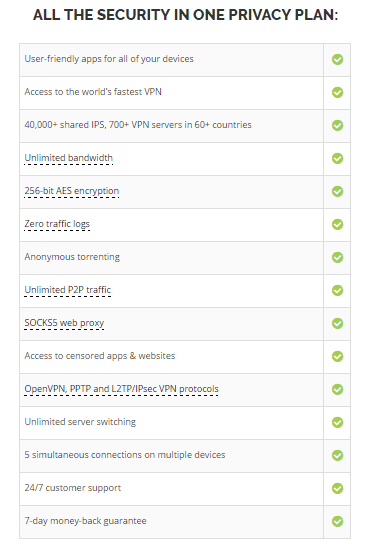Click the checkmark beside Unlimited bandwidth

click(337, 158)
